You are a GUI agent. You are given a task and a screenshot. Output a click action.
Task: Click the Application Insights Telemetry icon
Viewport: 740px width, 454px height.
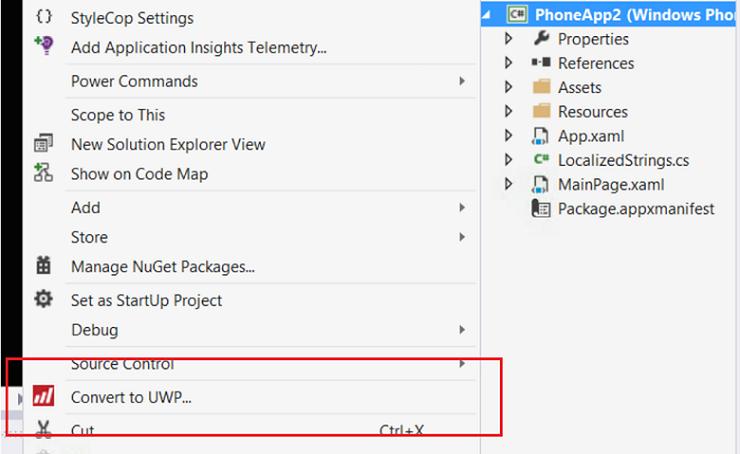click(43, 46)
